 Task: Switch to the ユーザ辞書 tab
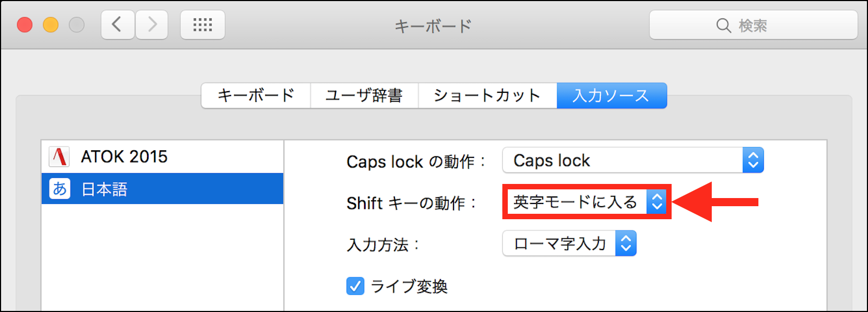(x=364, y=95)
